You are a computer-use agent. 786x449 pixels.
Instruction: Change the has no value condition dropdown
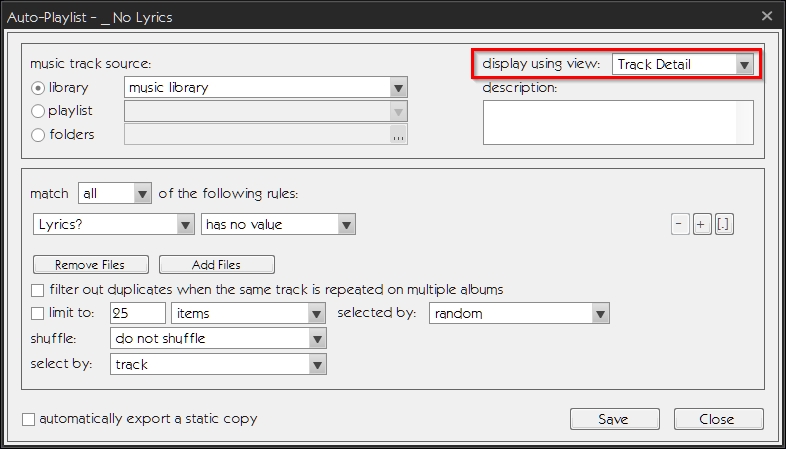[346, 225]
